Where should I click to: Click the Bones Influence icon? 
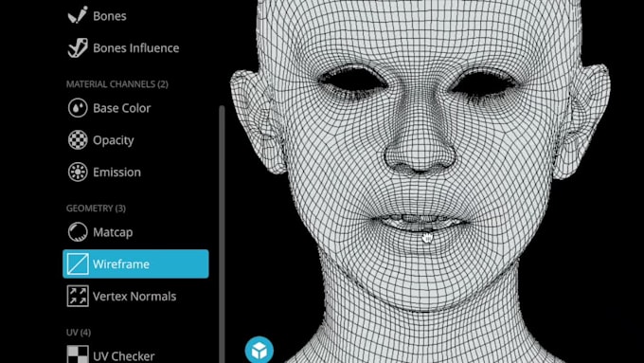click(78, 47)
